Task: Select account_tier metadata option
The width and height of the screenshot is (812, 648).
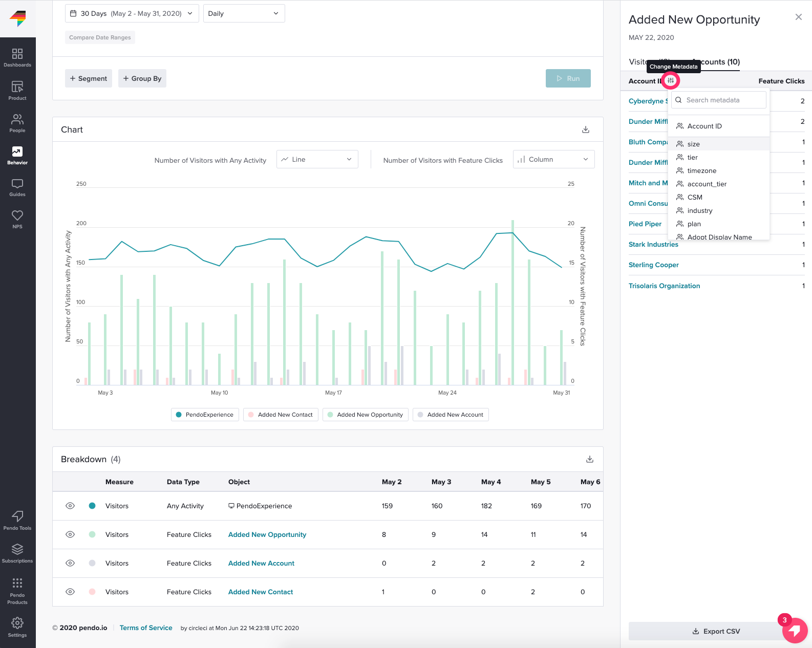Action: (719, 184)
